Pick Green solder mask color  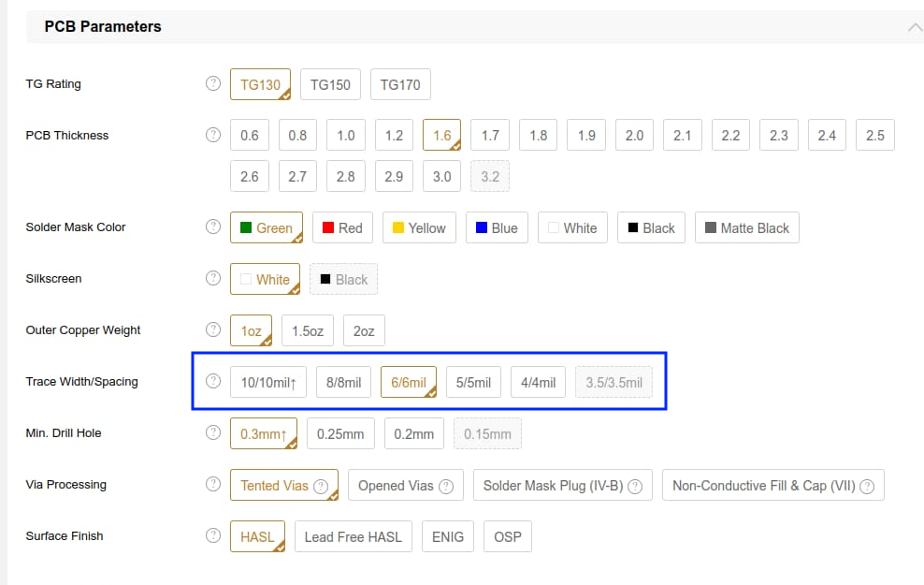click(267, 227)
